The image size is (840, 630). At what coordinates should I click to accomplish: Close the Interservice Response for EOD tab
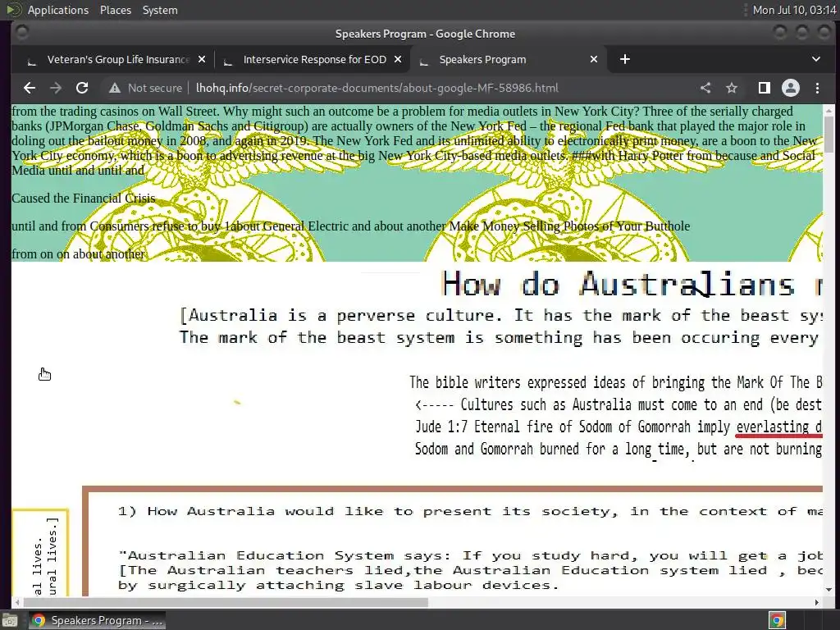tap(398, 59)
